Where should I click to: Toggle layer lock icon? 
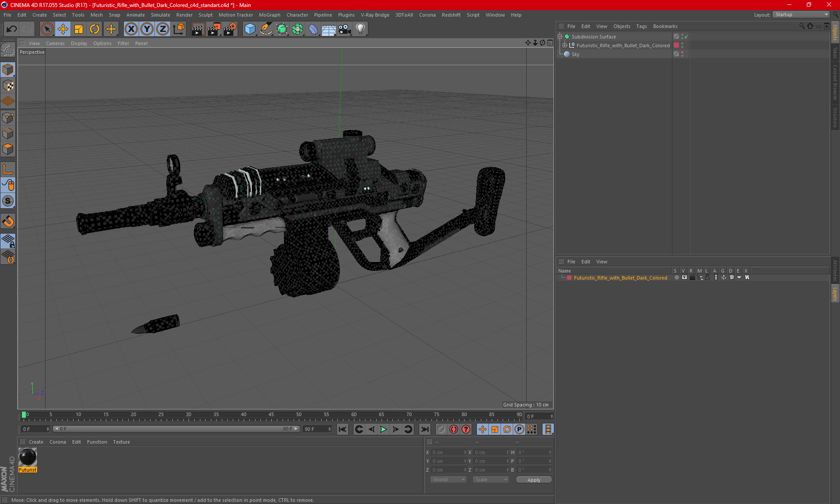coord(707,277)
